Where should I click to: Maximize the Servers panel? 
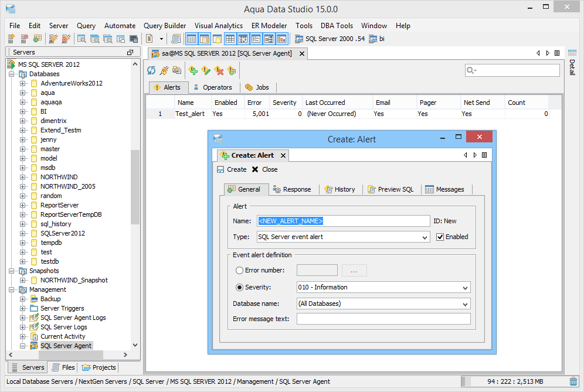(130, 53)
